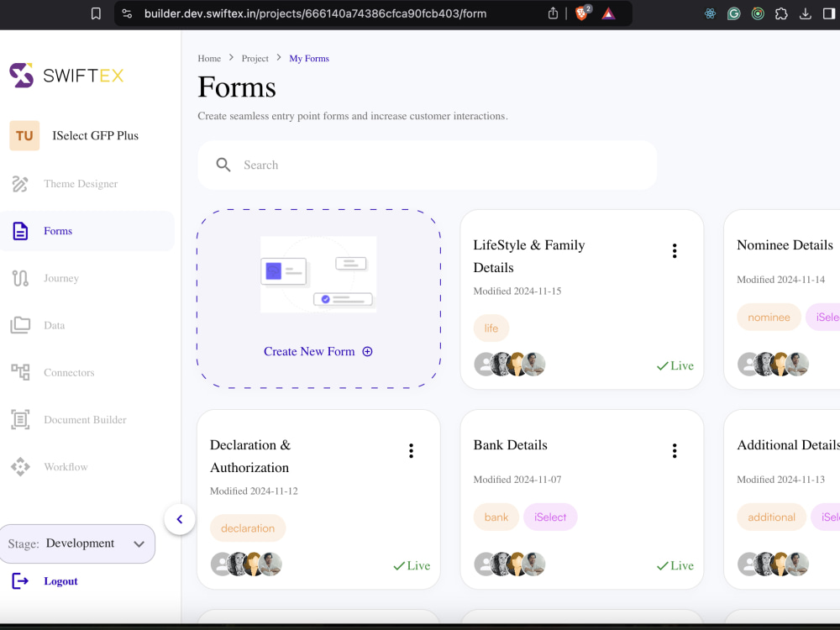Click Live status on Bank Details card
The width and height of the screenshot is (840, 630).
tap(675, 565)
